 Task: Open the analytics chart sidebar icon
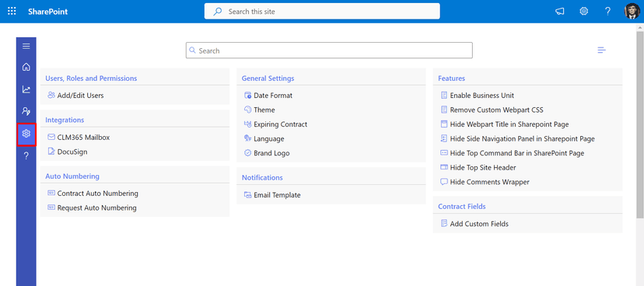pyautogui.click(x=26, y=89)
